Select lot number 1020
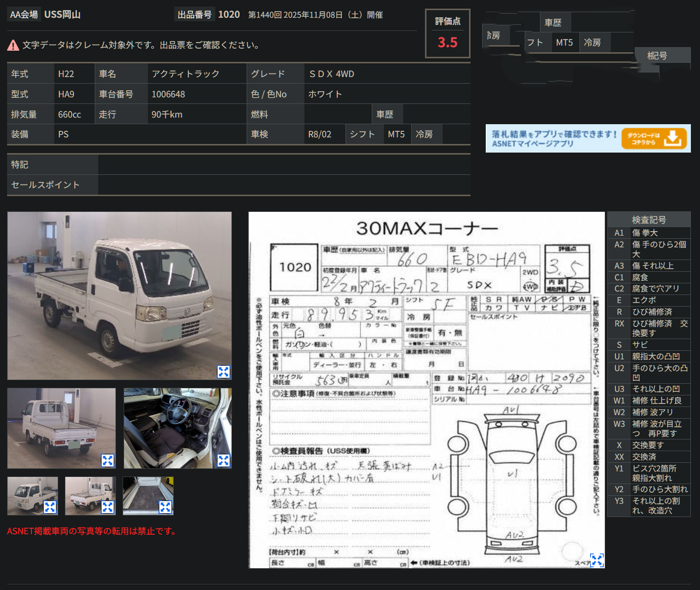This screenshot has height=590, width=700. (229, 15)
